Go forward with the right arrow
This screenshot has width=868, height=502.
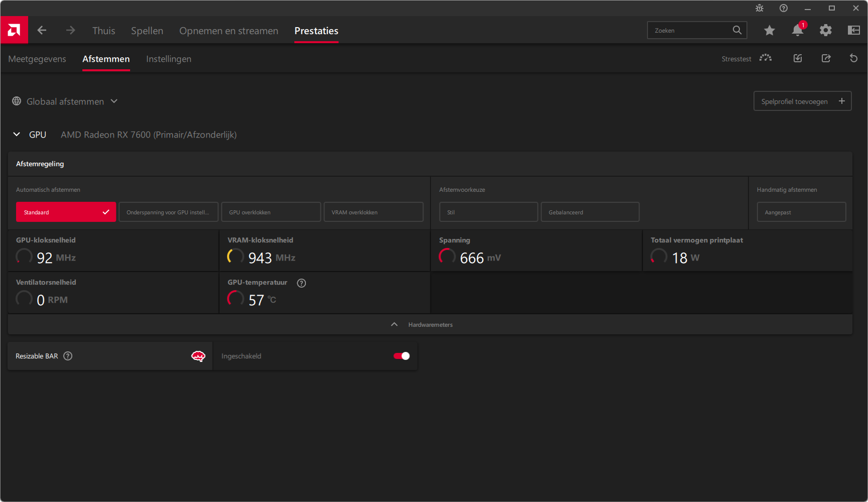click(70, 30)
